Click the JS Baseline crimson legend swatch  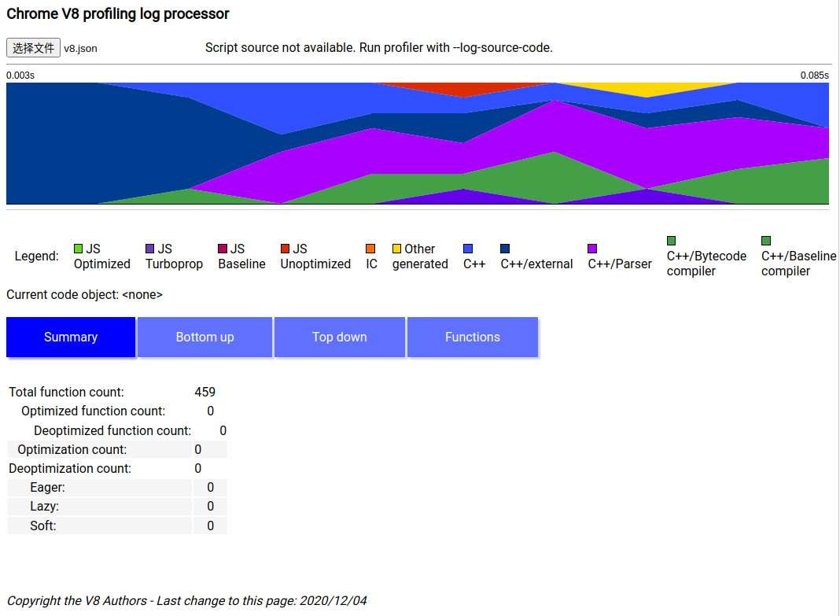tap(223, 249)
